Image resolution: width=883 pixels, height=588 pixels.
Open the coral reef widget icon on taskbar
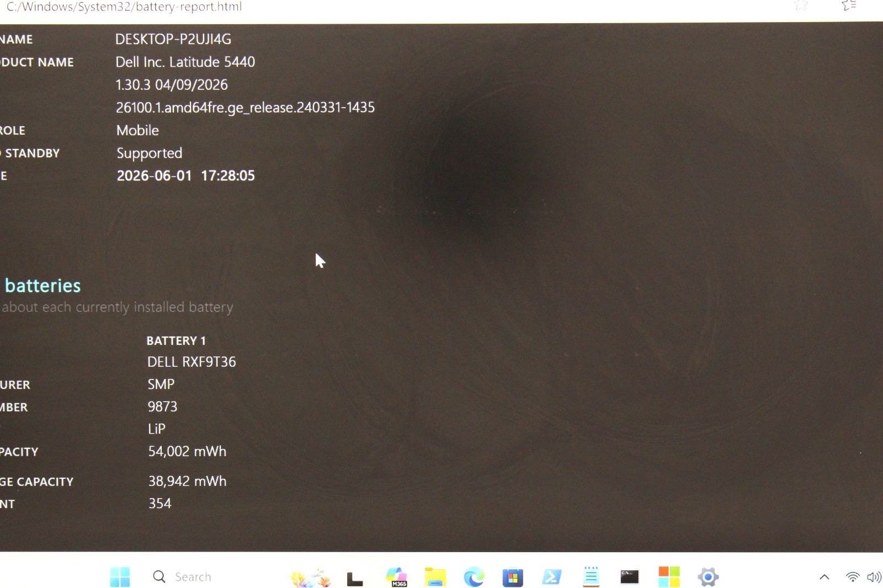tap(311, 578)
